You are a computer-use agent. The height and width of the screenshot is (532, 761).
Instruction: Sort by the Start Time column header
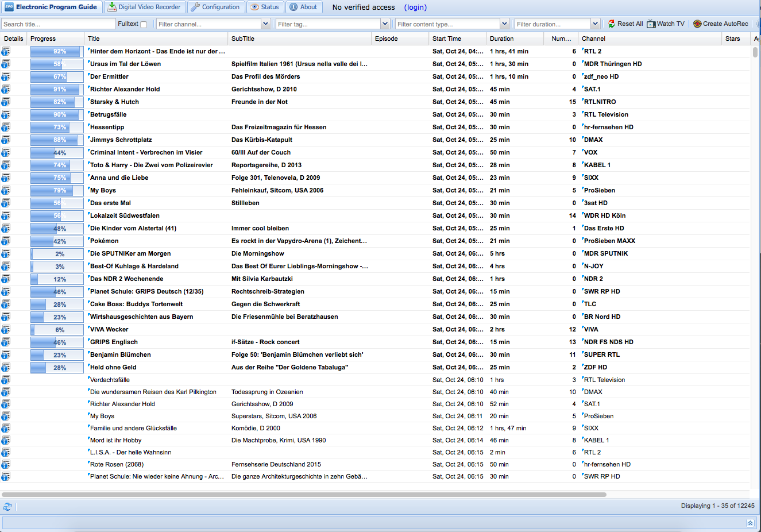click(x=447, y=38)
